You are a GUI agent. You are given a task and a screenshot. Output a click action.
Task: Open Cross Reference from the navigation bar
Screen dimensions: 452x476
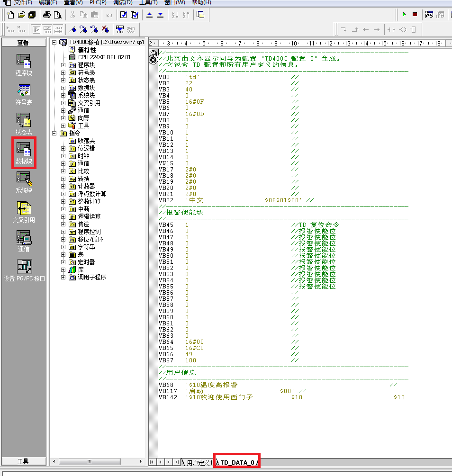click(24, 212)
